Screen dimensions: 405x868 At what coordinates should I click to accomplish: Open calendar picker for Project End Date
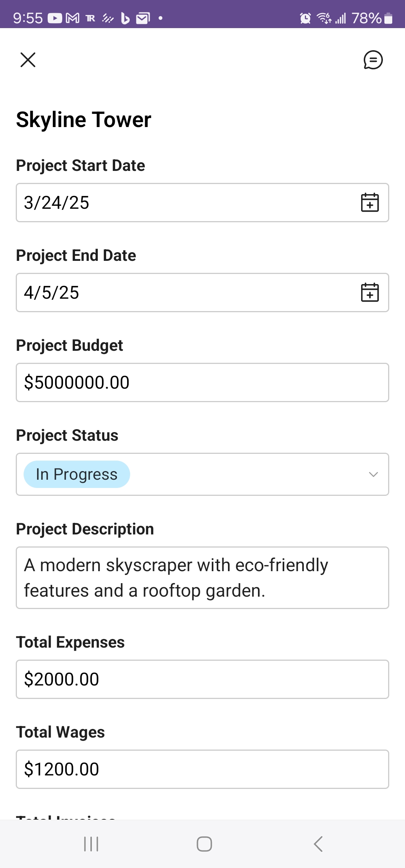pos(370,293)
